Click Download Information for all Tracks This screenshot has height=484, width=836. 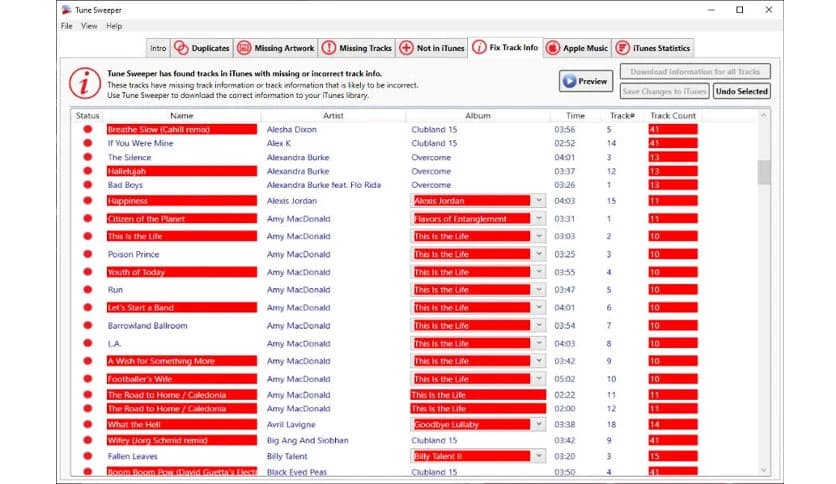(695, 71)
